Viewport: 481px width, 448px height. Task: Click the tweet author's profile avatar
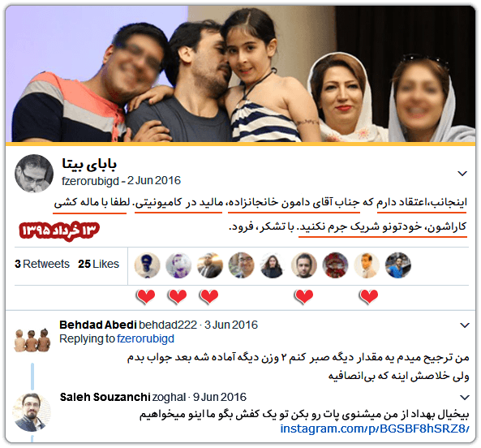(x=34, y=174)
